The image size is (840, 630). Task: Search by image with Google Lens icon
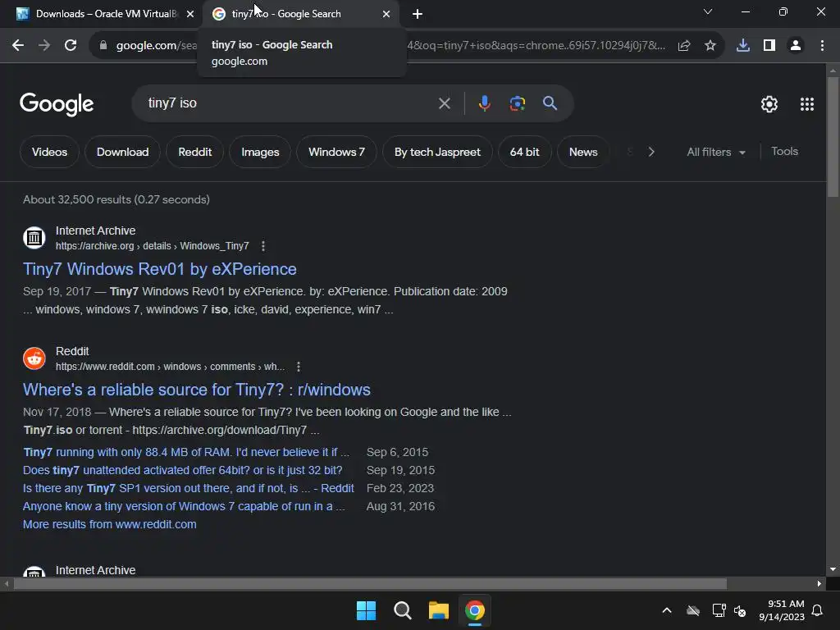pos(517,103)
